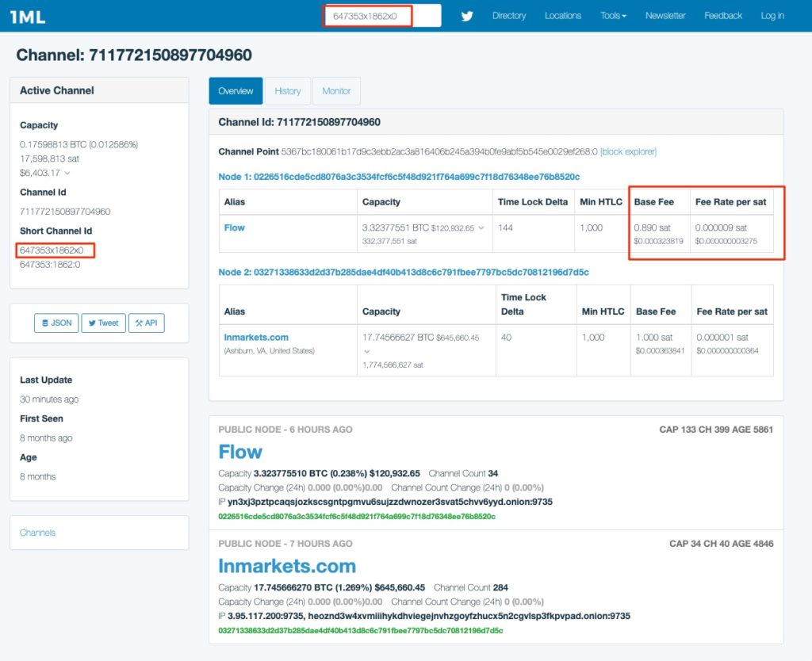
Task: Open the Node 2 public key link
Action: [404, 273]
